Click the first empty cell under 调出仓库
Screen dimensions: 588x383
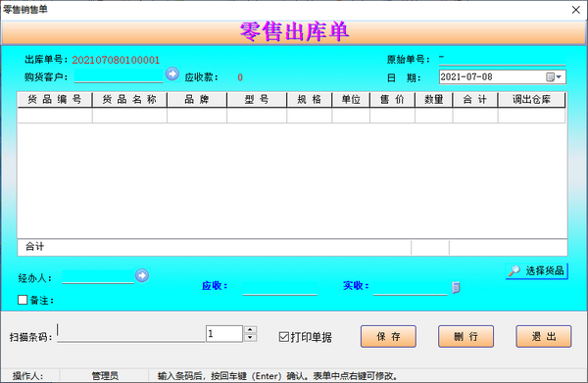pos(532,116)
